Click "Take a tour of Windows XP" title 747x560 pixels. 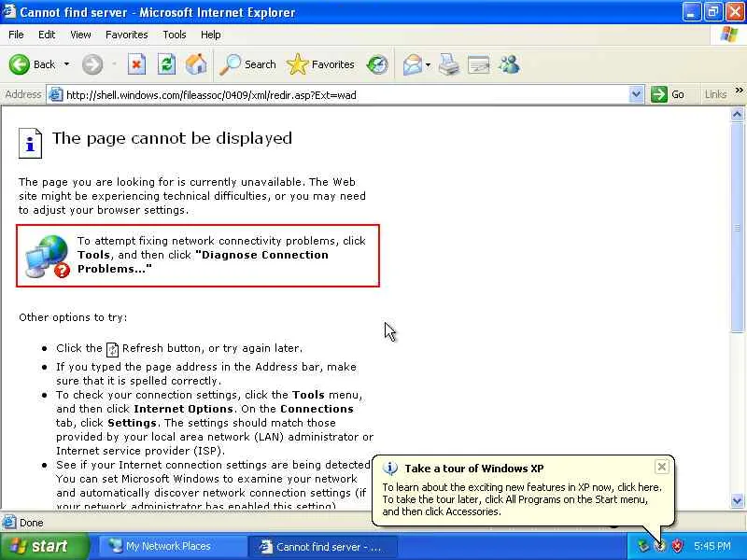tap(474, 469)
